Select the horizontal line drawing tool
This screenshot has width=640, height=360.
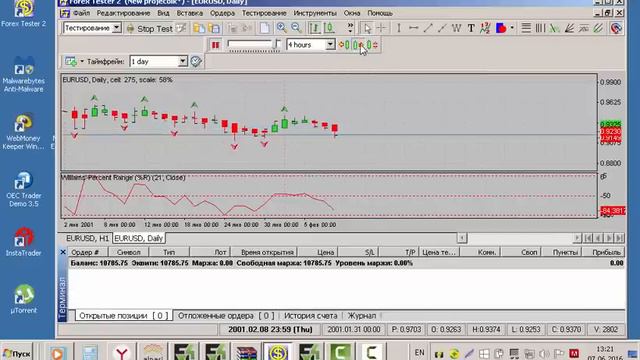pyautogui.click(x=413, y=28)
